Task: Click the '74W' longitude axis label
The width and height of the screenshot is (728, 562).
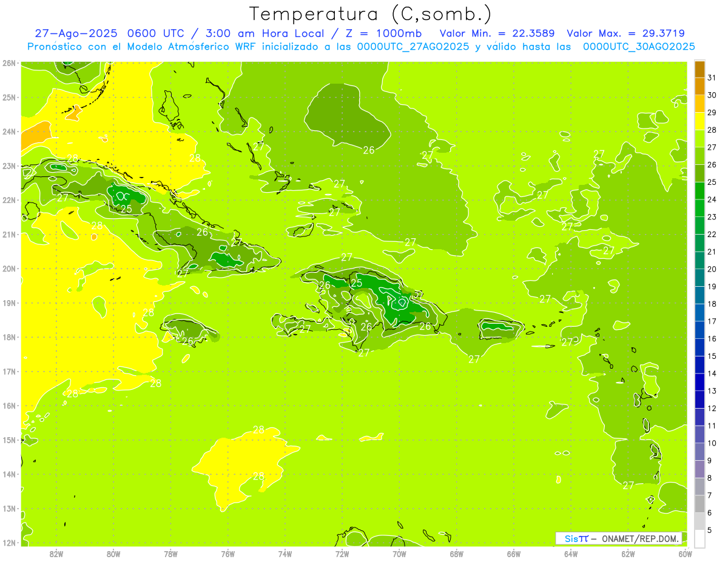Action: tap(285, 554)
